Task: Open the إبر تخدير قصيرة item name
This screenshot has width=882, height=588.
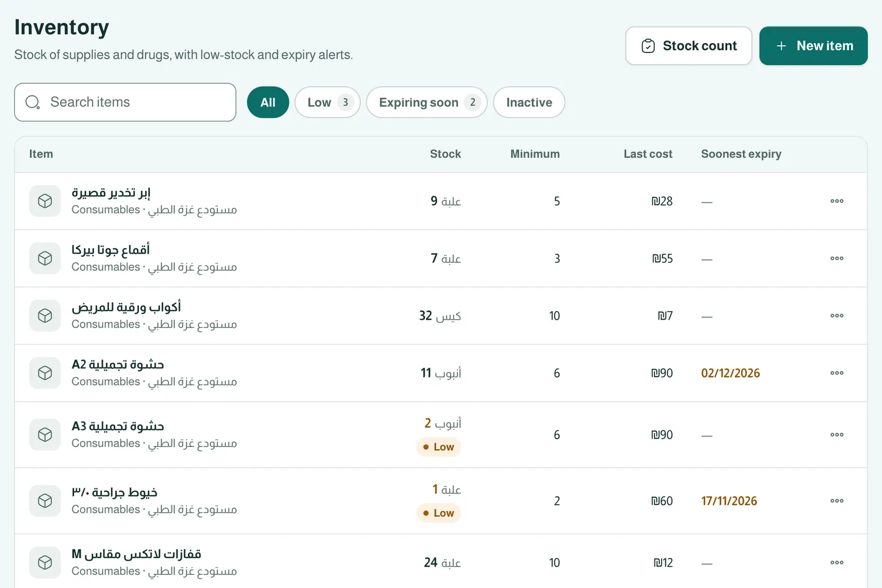Action: [x=111, y=193]
